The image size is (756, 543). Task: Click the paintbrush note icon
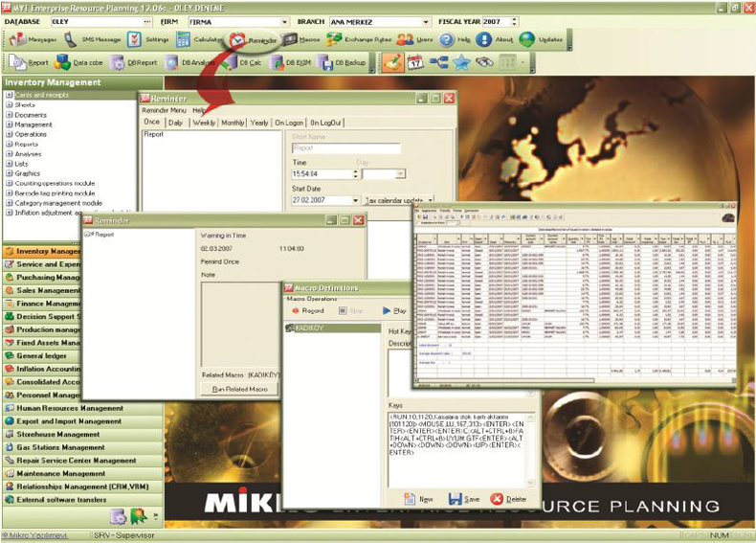(393, 62)
